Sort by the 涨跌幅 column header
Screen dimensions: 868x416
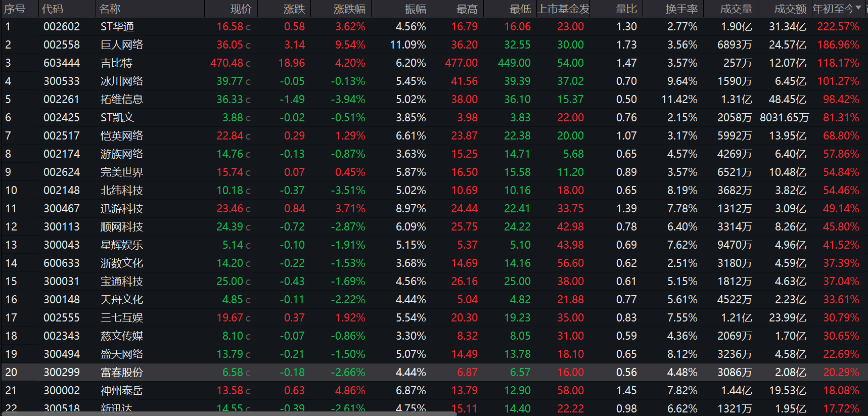(349, 9)
